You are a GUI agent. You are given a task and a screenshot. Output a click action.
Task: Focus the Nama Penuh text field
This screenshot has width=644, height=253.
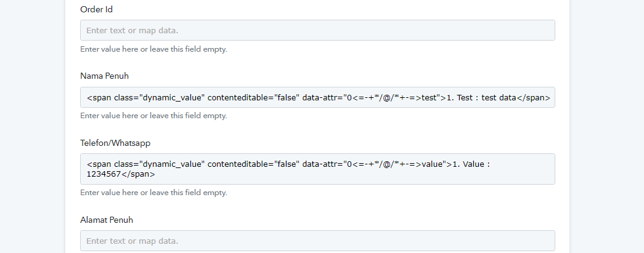point(317,97)
